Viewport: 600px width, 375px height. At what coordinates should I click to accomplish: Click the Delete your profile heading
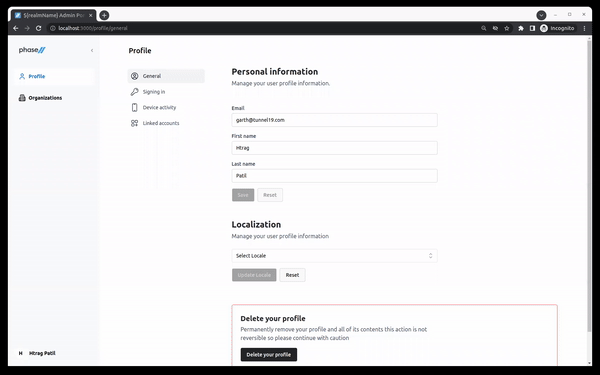point(273,318)
